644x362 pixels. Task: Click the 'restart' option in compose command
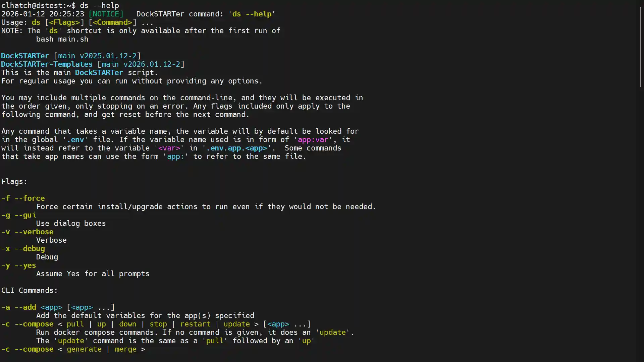[195, 324]
